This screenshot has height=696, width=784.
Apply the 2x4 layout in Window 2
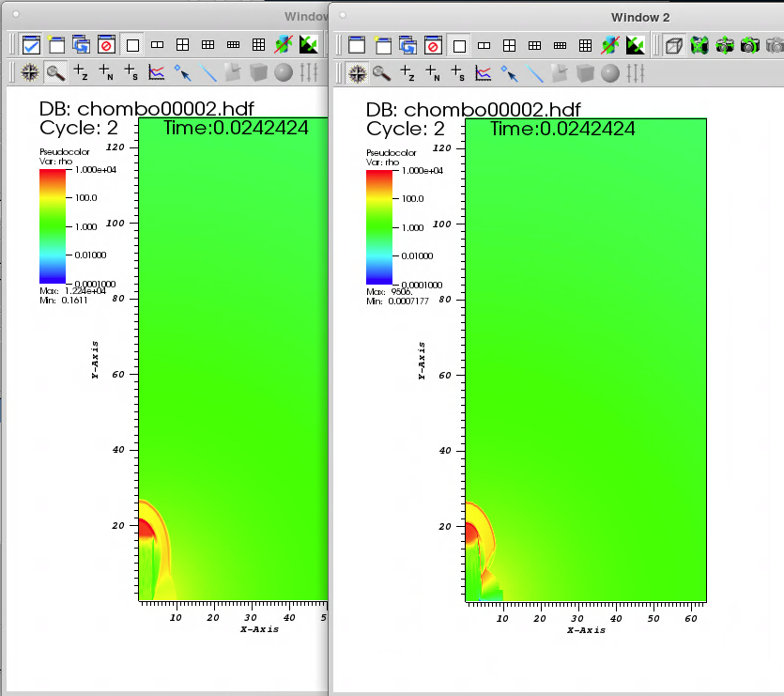[560, 45]
